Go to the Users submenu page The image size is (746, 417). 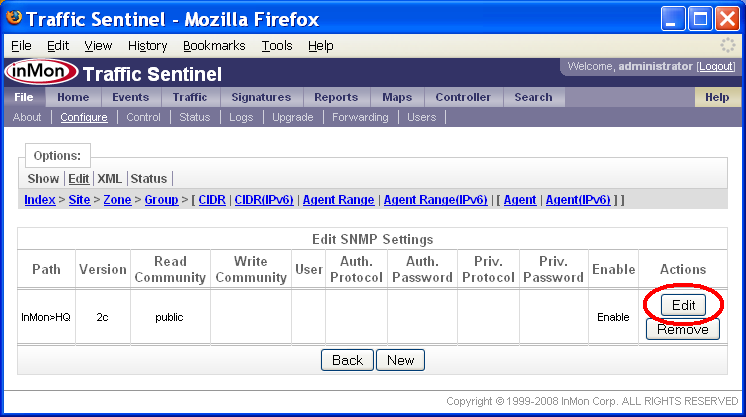pyautogui.click(x=422, y=117)
